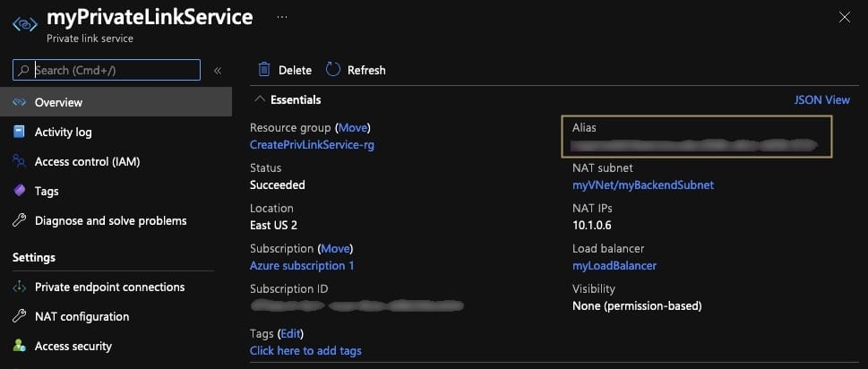Click the Private endpoint connections icon
The image size is (868, 369).
20,287
